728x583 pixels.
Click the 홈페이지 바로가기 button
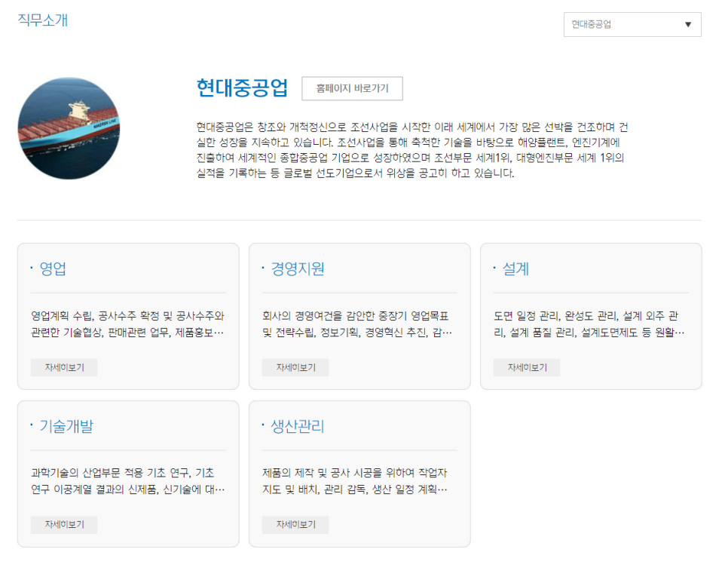point(352,88)
